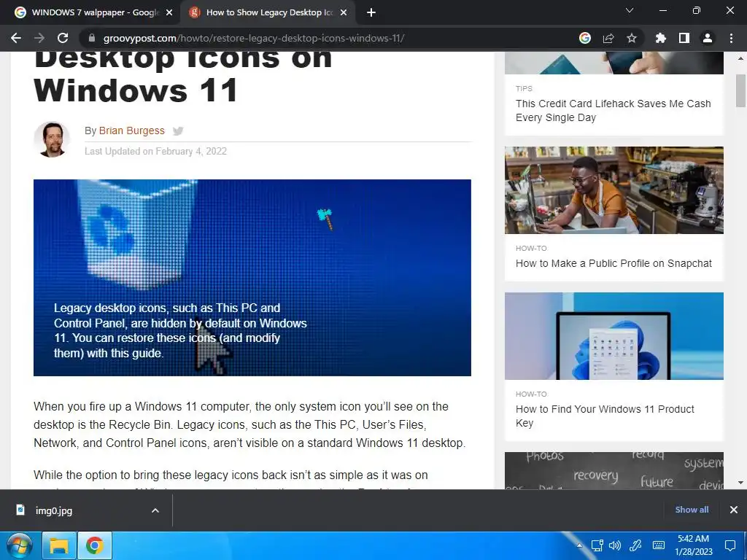Open the tab search chevron
747x560 pixels.
(630, 10)
